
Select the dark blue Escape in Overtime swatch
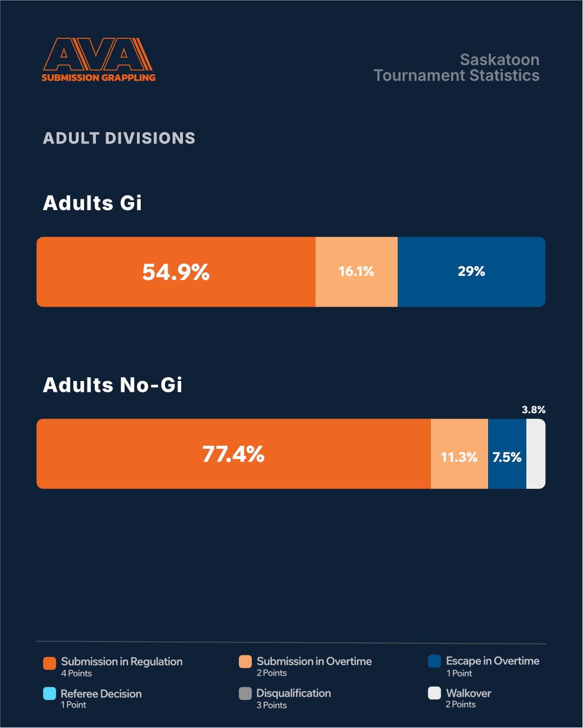435,661
